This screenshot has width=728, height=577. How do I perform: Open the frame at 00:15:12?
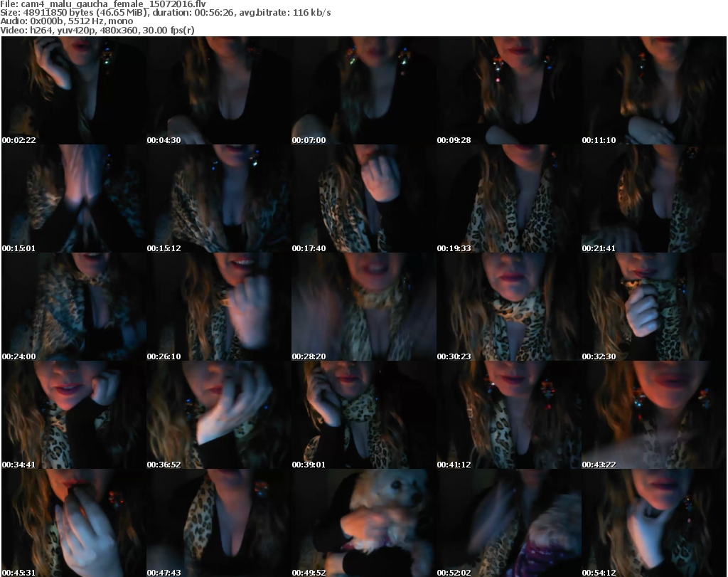(x=219, y=198)
